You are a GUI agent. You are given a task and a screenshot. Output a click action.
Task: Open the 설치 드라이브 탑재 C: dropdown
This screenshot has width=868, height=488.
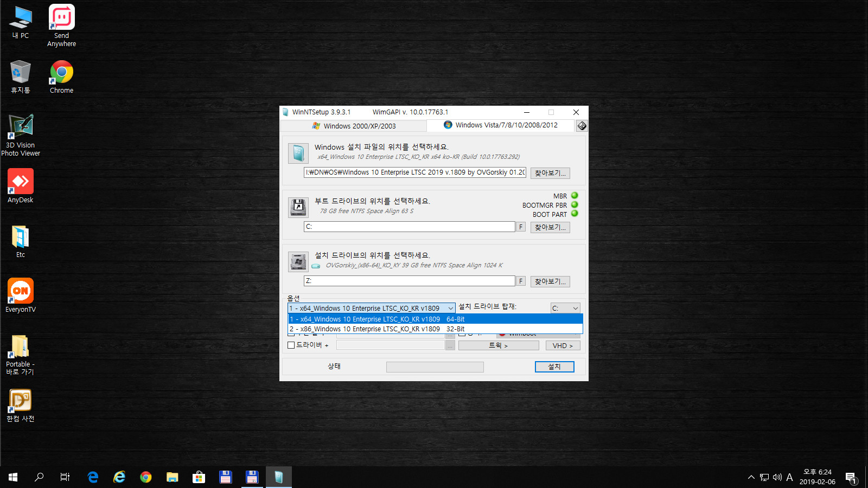tap(565, 308)
